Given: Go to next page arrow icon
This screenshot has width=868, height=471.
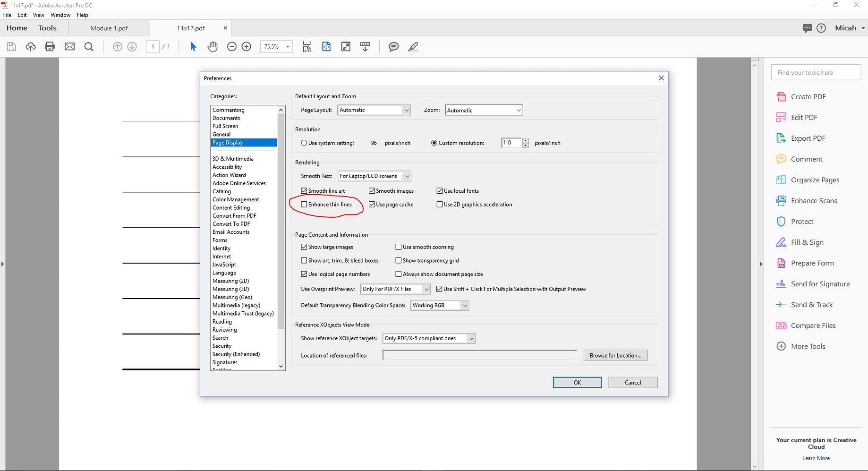Looking at the screenshot, I should click(x=132, y=47).
